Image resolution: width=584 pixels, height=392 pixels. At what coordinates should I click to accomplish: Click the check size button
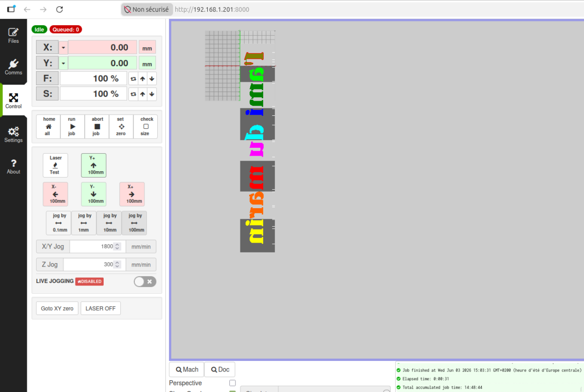pos(146,126)
